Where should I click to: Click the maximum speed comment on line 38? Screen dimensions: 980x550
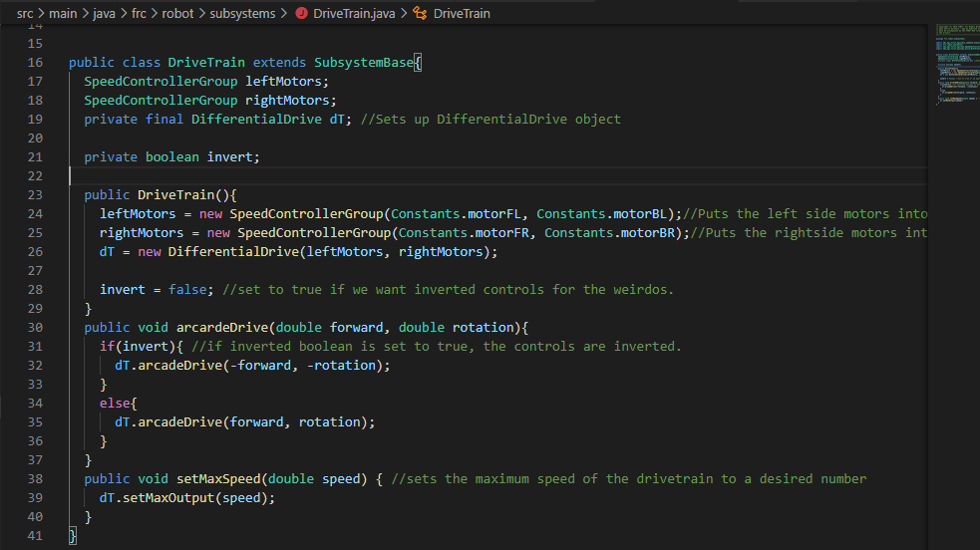(629, 479)
